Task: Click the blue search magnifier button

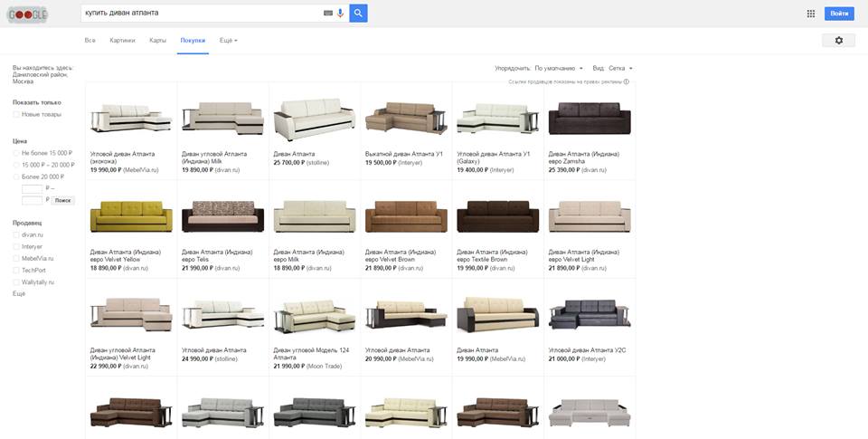Action: pos(358,14)
